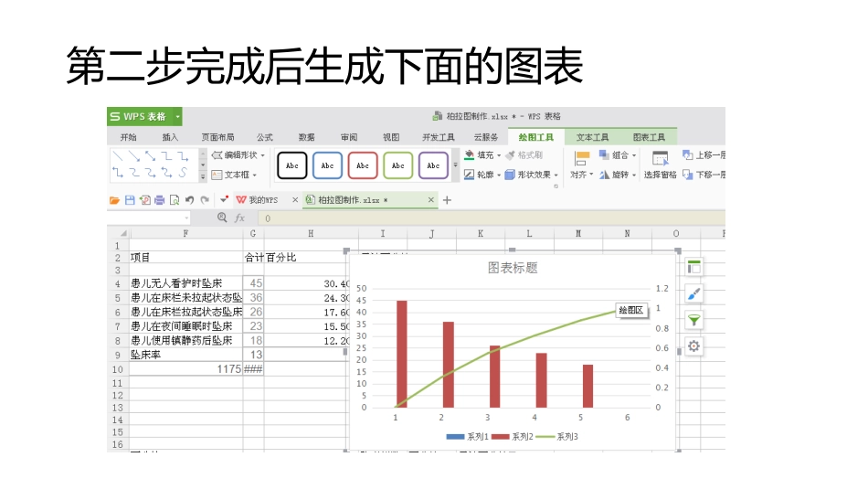
Task: Apply the purple outline Abc shape style
Action: pyautogui.click(x=433, y=165)
